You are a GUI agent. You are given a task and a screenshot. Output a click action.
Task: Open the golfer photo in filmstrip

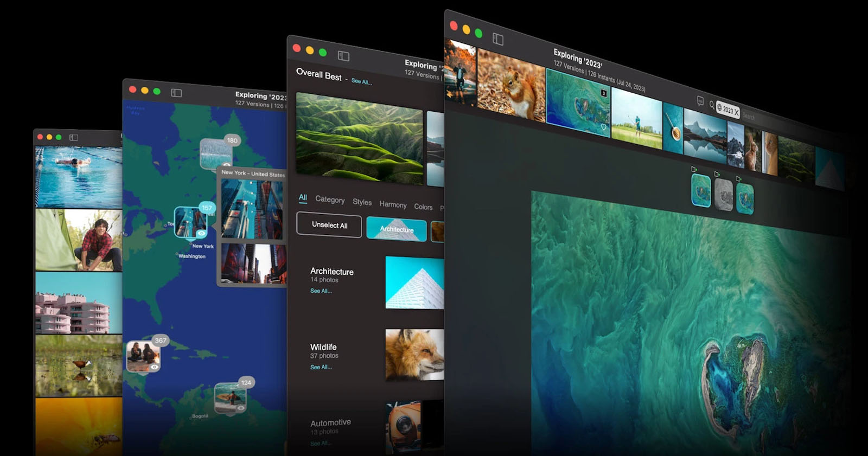tap(636, 118)
